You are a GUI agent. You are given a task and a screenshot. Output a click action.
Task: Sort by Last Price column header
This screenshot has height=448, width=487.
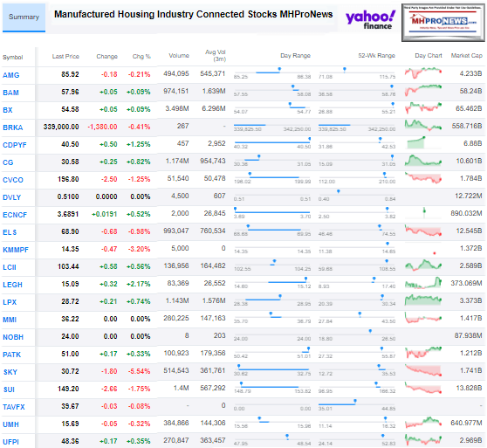tap(65, 56)
